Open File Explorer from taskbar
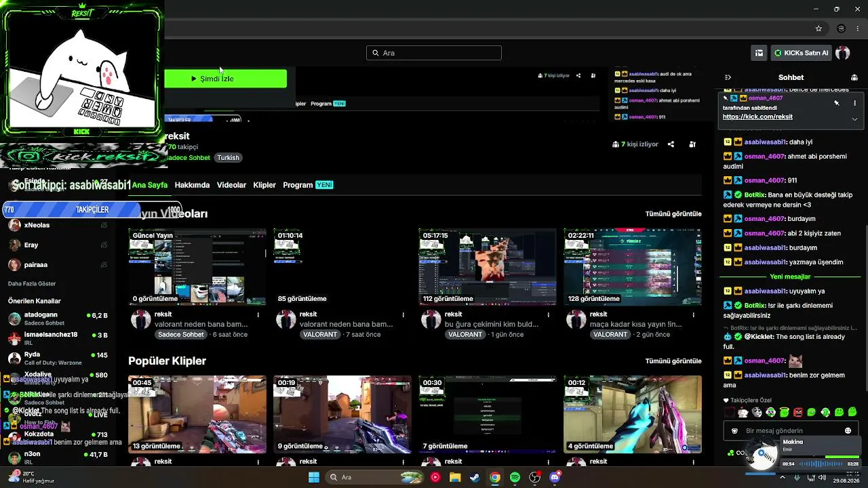 point(455,477)
